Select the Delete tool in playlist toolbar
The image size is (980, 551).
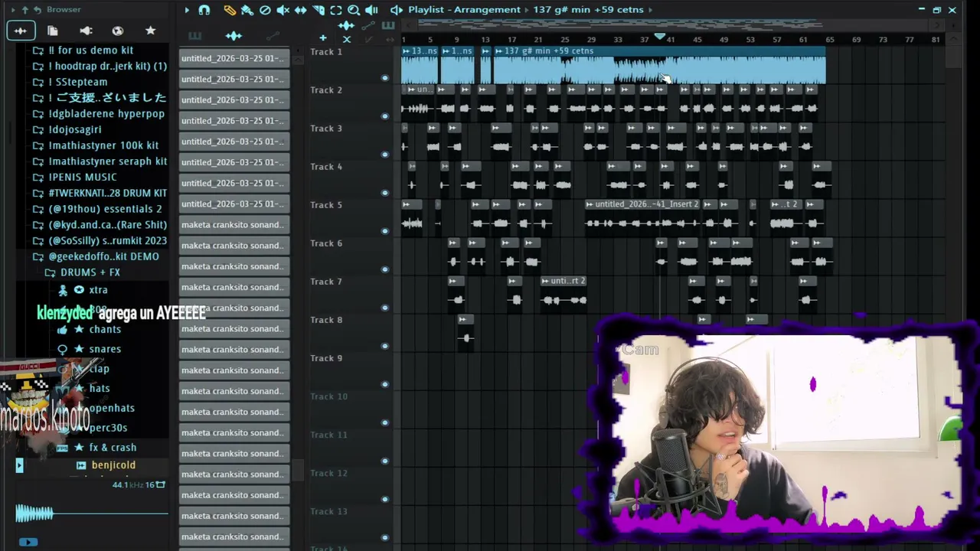click(265, 10)
